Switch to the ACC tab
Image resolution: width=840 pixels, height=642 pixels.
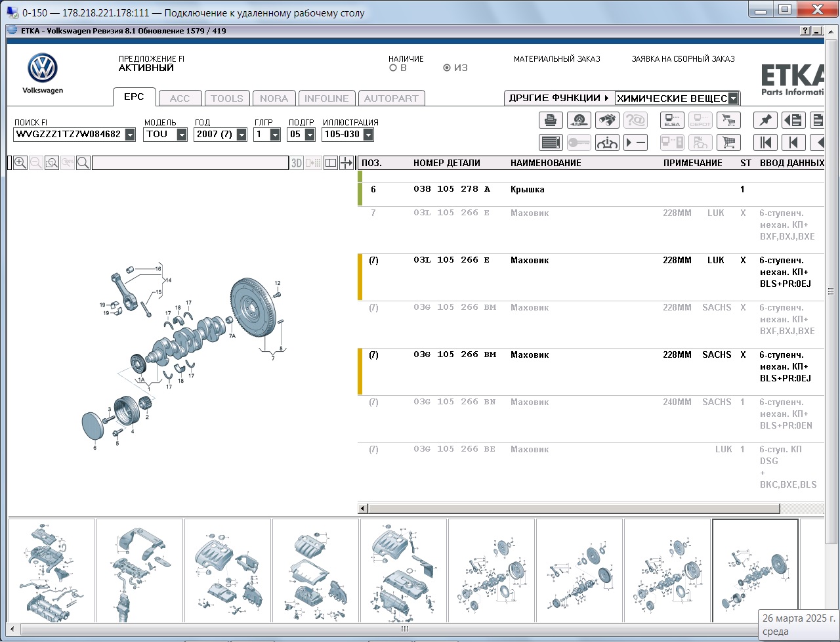180,98
